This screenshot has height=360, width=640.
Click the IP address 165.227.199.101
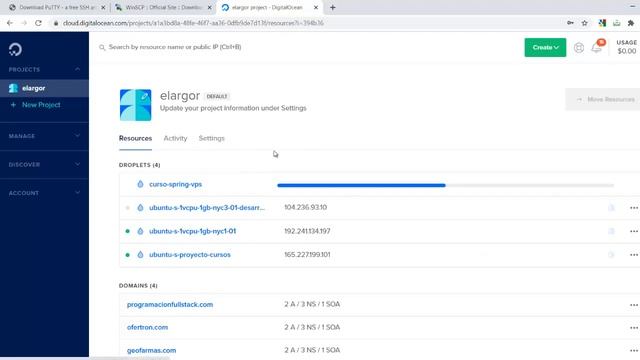tap(307, 255)
